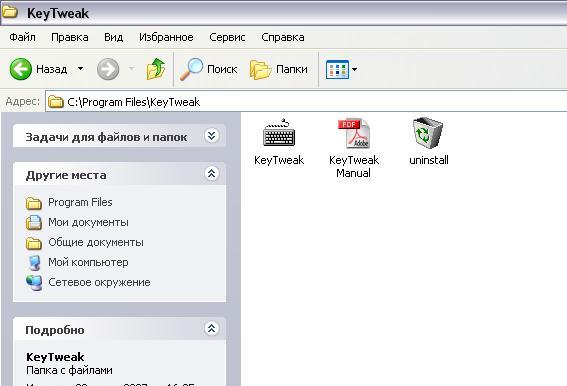Open the Views dropdown arrow

pyautogui.click(x=354, y=69)
